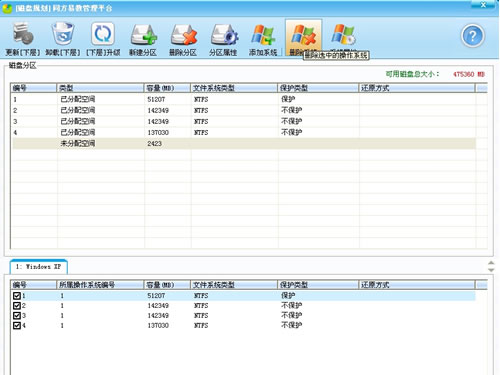Click the 添加系统 add system icon
Viewport: 500px width, 375px height.
[263, 35]
